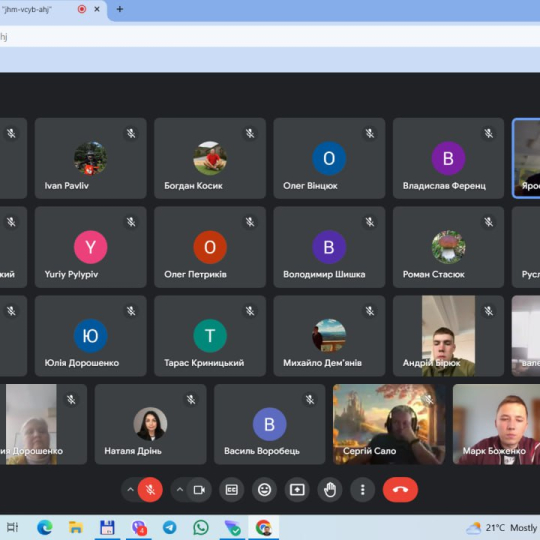Click the Ю avatar of Юлія Дорошенко

tap(91, 336)
